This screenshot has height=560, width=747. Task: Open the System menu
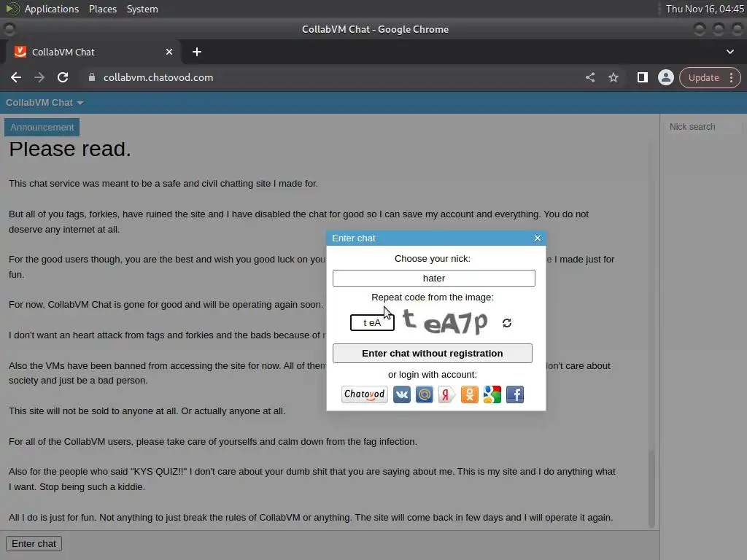coord(142,9)
